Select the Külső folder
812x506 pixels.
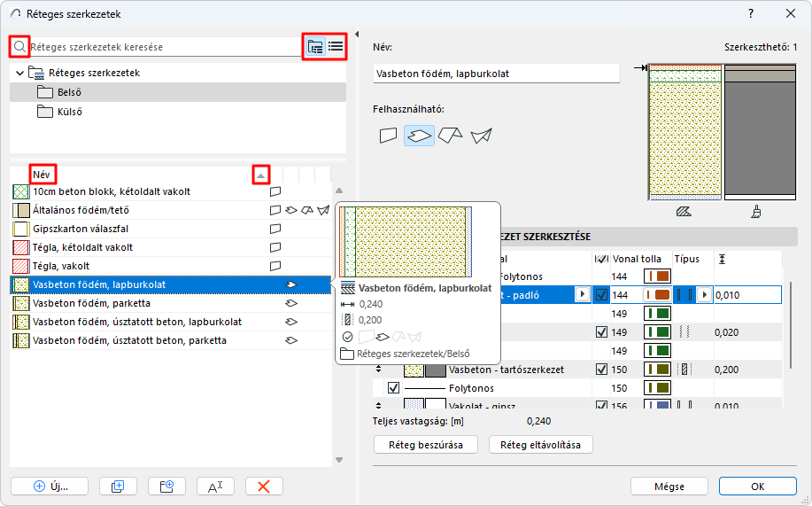pyautogui.click(x=69, y=112)
